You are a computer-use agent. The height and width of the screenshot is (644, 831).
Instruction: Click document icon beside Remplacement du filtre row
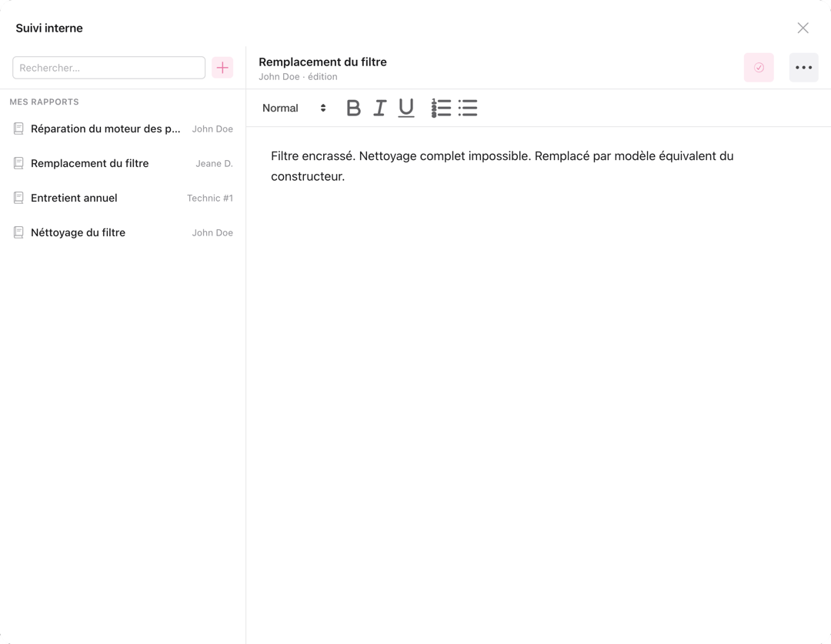pos(18,163)
